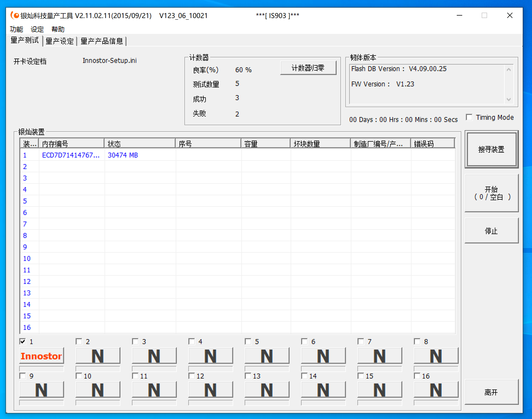Click the 序号 column header
This screenshot has width=532, height=419.
(208, 143)
